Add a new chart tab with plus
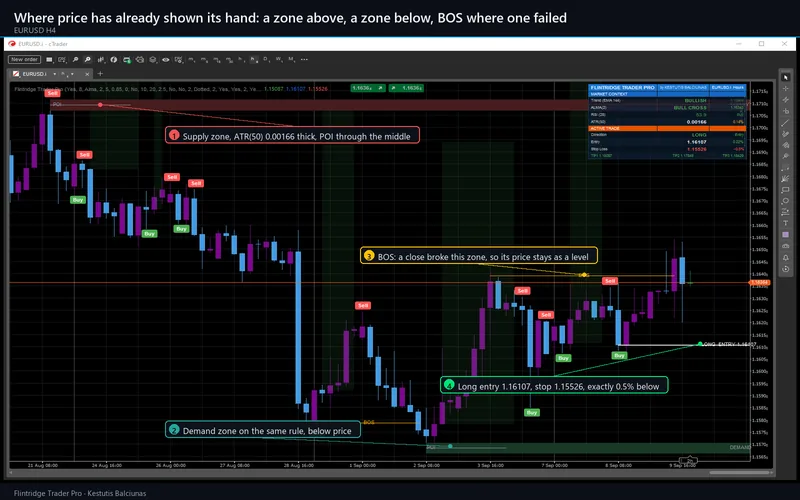 [100, 74]
